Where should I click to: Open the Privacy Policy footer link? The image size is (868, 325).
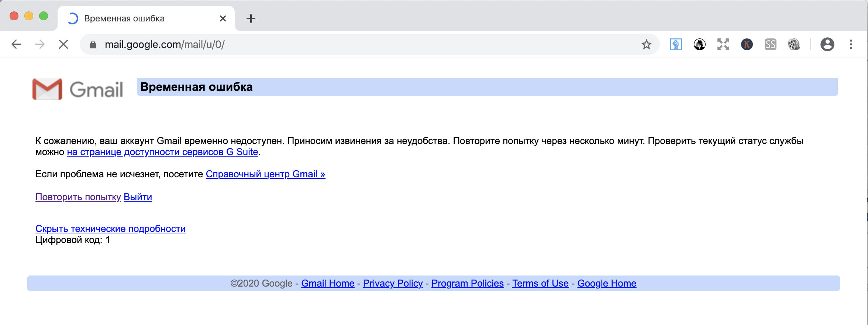[x=393, y=283]
